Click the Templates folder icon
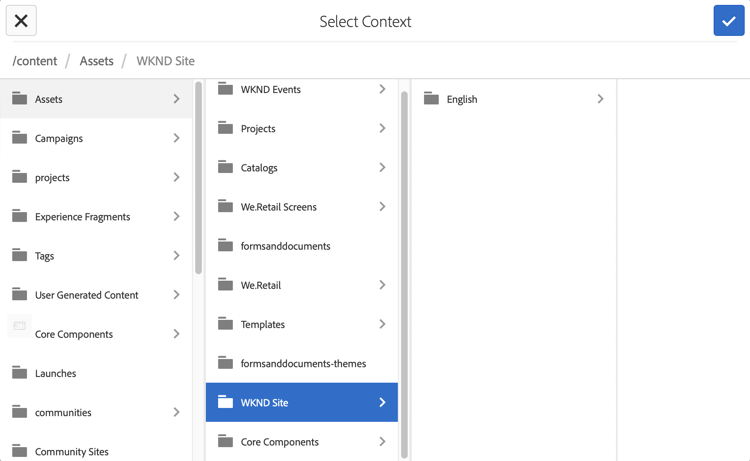 pos(226,324)
